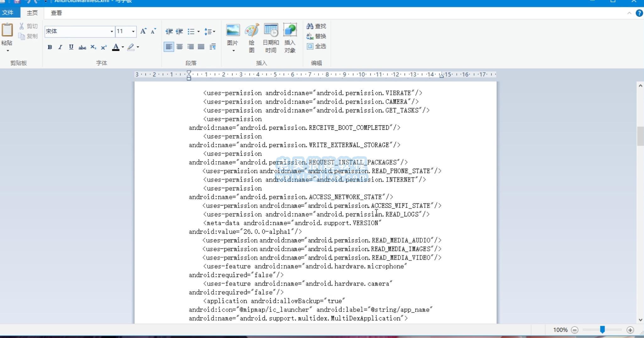Click the Paste clipboard icon
644x338 pixels.
[x=7, y=30]
